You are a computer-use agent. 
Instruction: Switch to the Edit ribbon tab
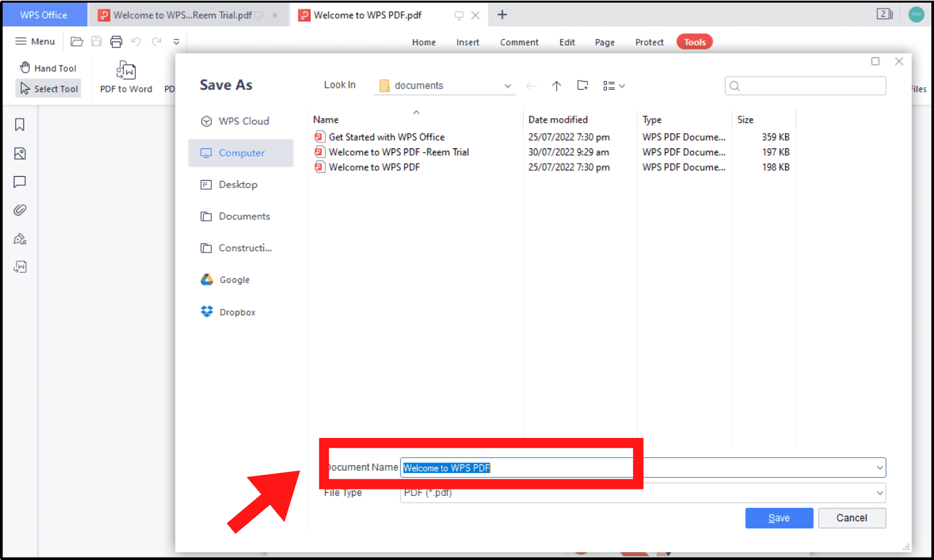point(567,42)
